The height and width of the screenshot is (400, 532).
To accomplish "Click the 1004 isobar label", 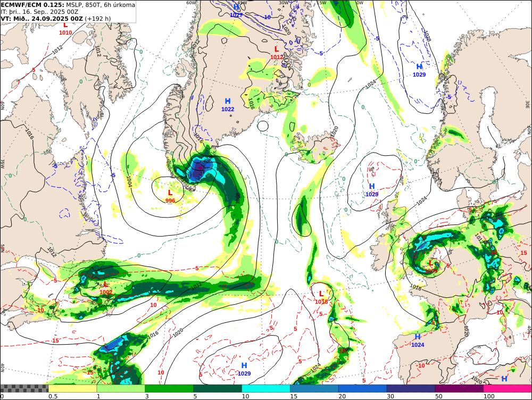I will 129,181.
